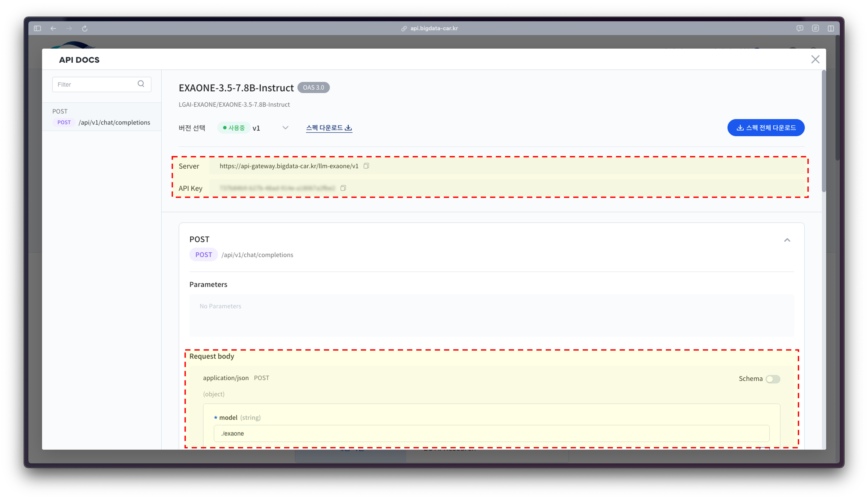
Task: Click the magnifier icon in Filter box
Action: click(141, 84)
